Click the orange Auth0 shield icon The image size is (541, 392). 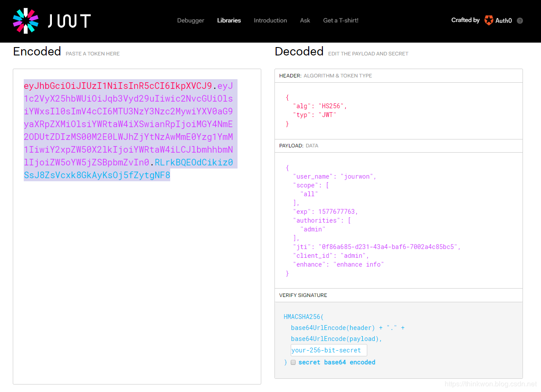point(489,20)
